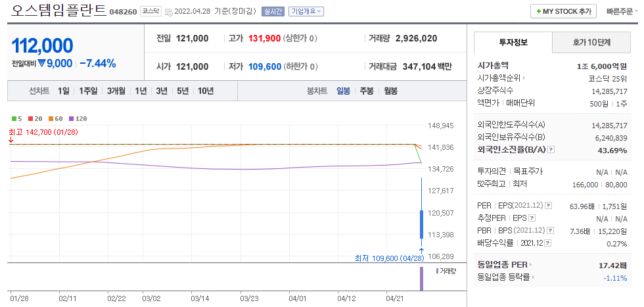Click the stock code 048260
Viewport: 644px width, 307px height.
click(124, 12)
